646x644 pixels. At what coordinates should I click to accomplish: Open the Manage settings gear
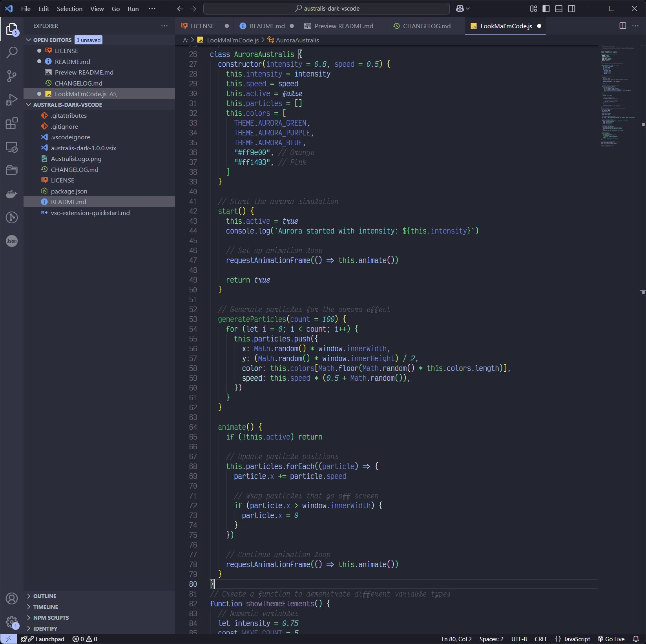12,622
